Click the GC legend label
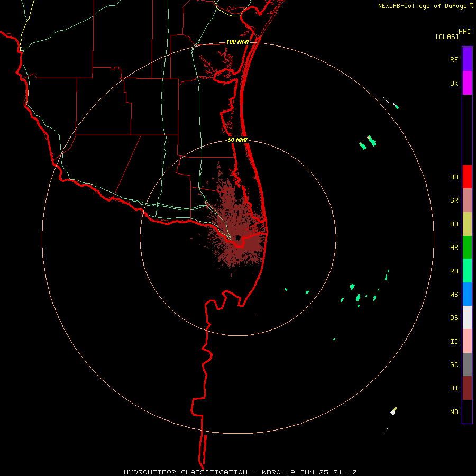This screenshot has height=476, width=476. tap(454, 365)
